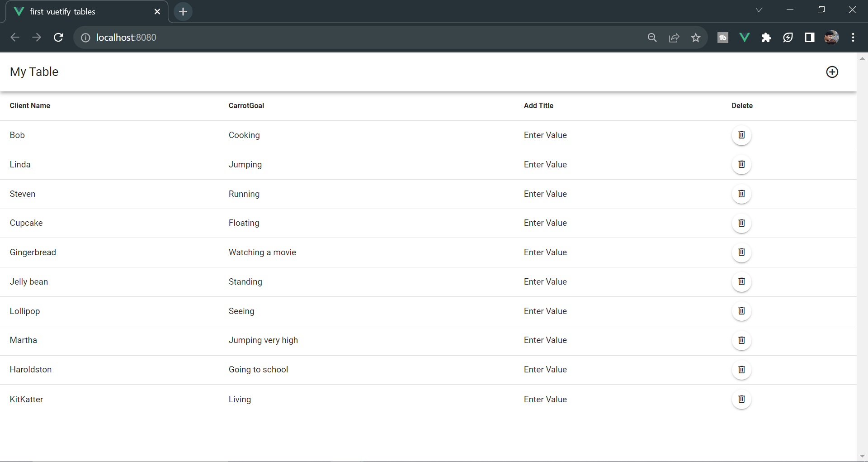Open the side panel icon
868x462 pixels.
(x=809, y=37)
